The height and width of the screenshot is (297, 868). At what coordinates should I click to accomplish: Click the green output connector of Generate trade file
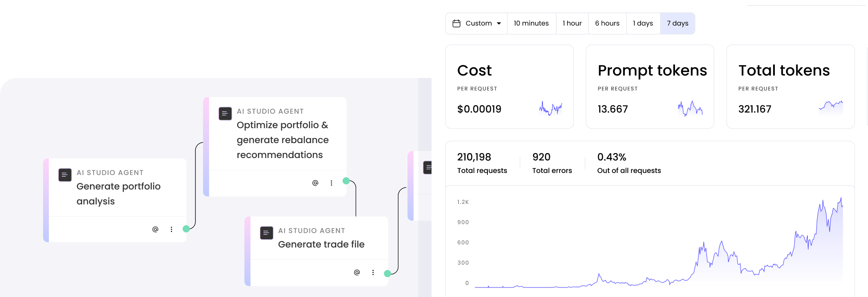[388, 273]
